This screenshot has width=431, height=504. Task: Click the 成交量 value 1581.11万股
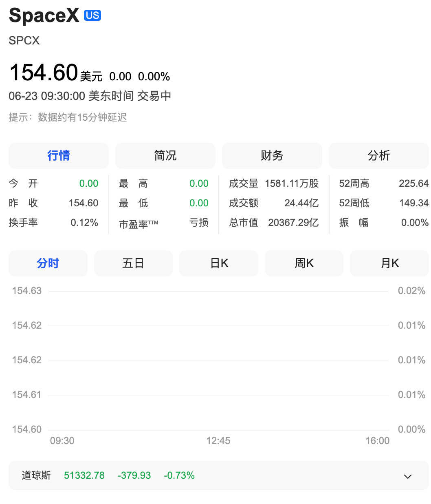(292, 183)
